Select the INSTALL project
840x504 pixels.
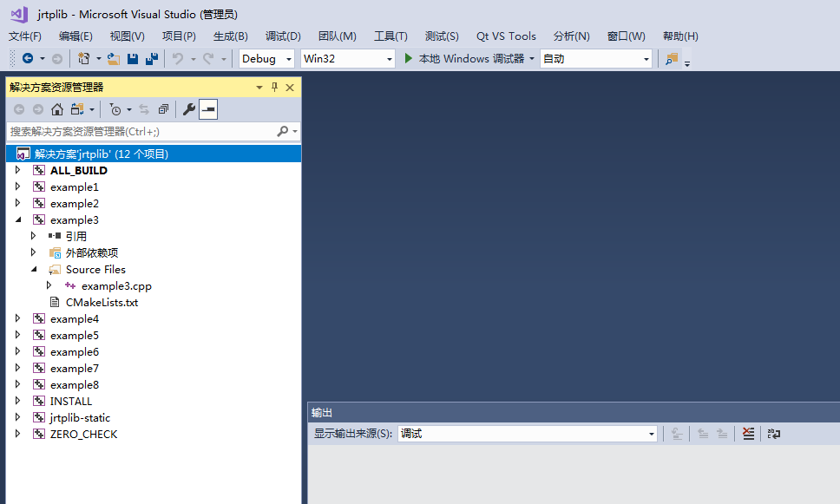click(x=70, y=401)
